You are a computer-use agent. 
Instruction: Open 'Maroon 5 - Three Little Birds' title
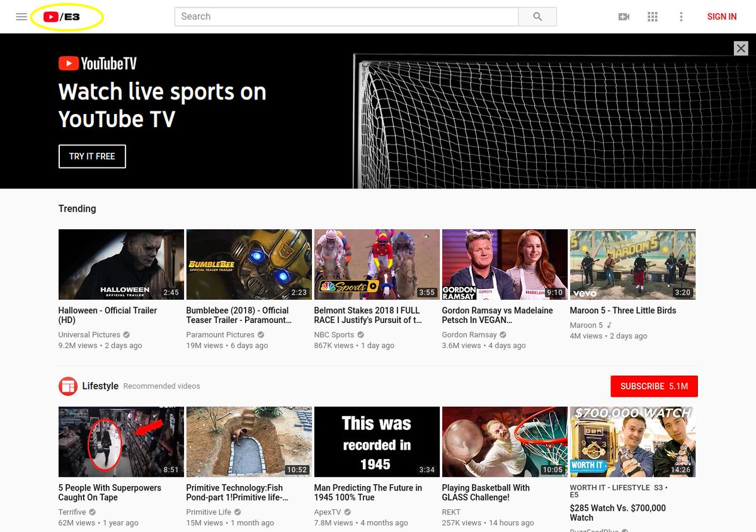(x=623, y=310)
